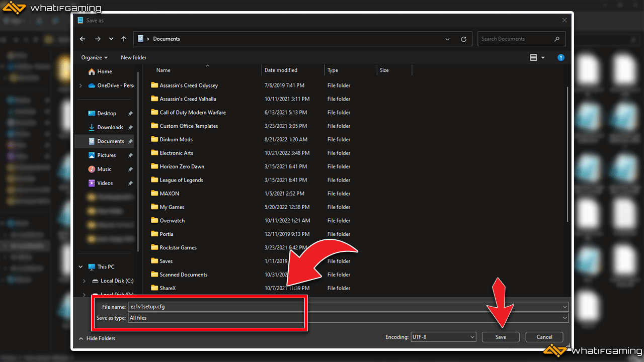Sort by Date modified column
The width and height of the screenshot is (644, 362).
[281, 70]
